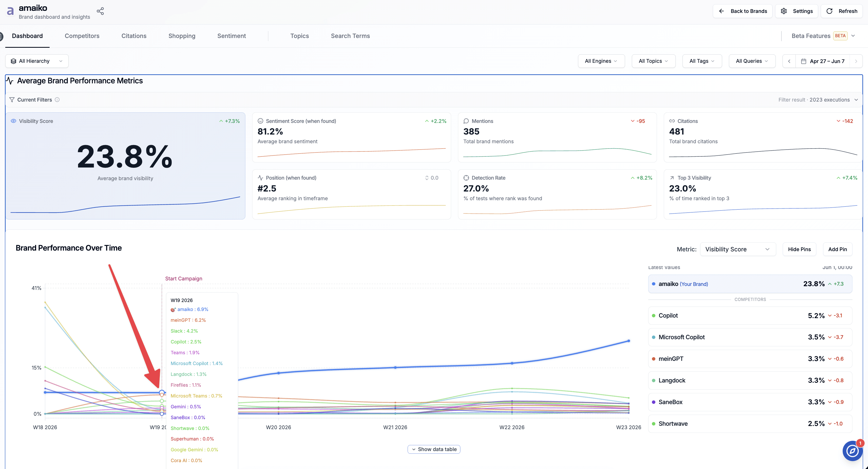Toggle Langdock competitor in legend
868x469 pixels.
click(x=750, y=380)
